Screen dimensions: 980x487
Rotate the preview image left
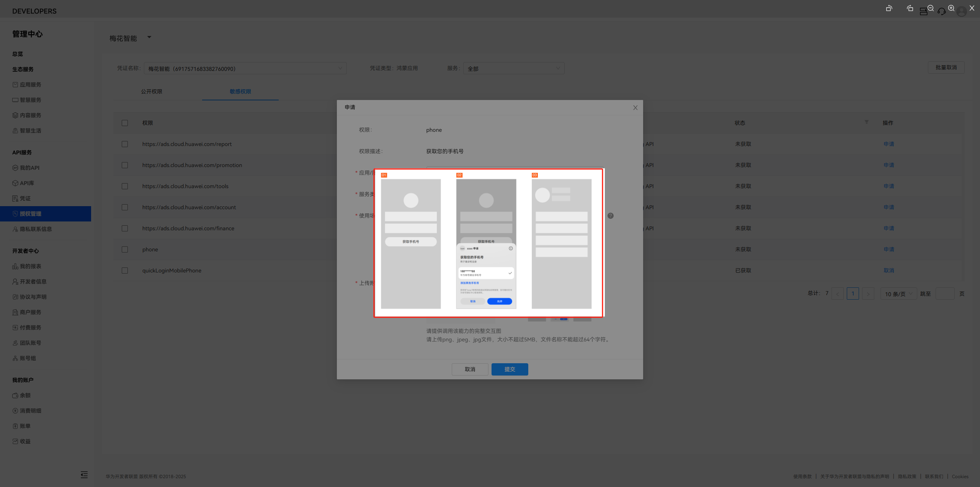[x=889, y=8]
